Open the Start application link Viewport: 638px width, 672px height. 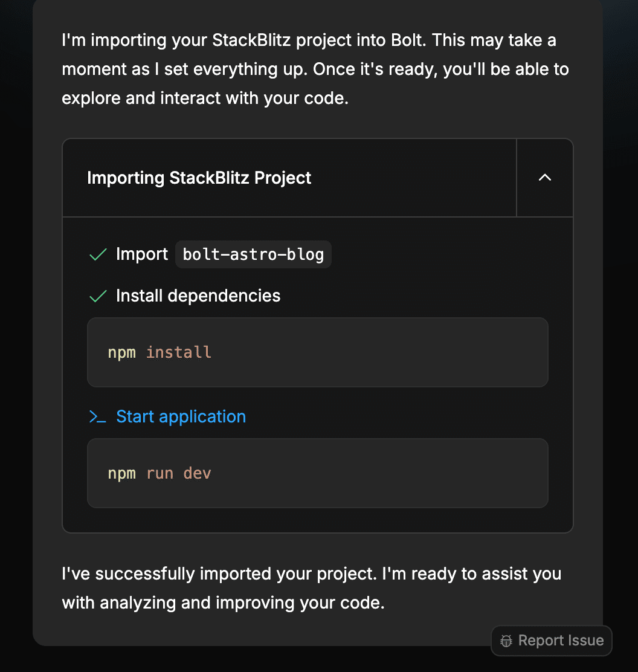pyautogui.click(x=181, y=417)
